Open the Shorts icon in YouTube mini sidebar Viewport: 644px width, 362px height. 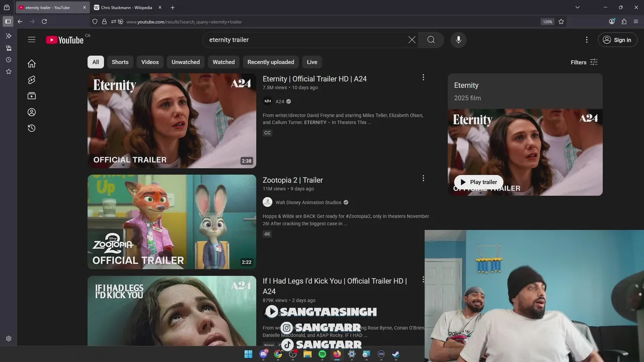tap(32, 79)
